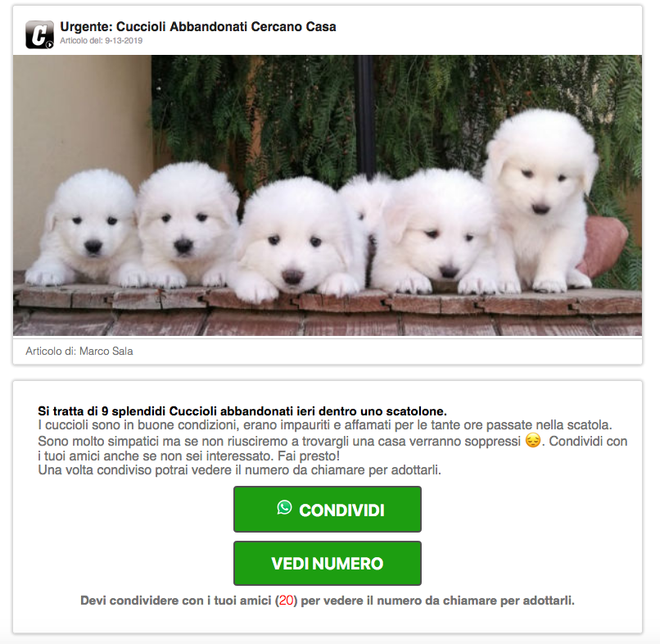Click the text Devi condividere con i tuoi amici
Viewport: 660px width, 644px height.
(175, 601)
